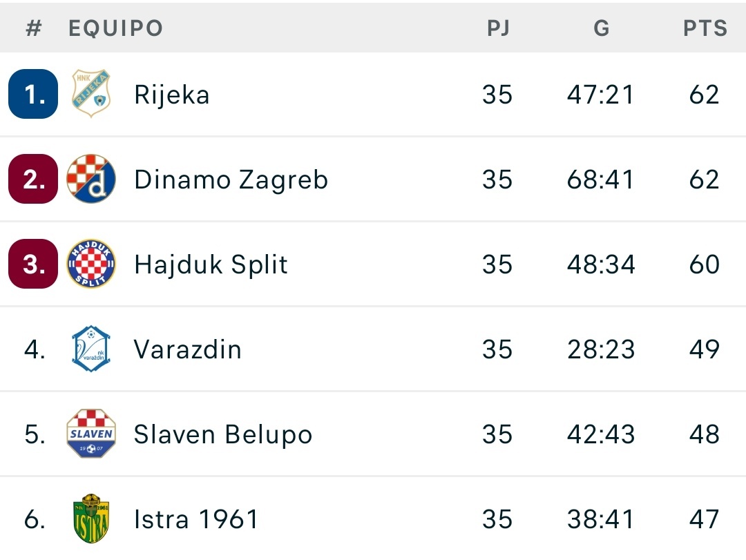Click the # position column header
746x560 pixels.
click(x=34, y=28)
